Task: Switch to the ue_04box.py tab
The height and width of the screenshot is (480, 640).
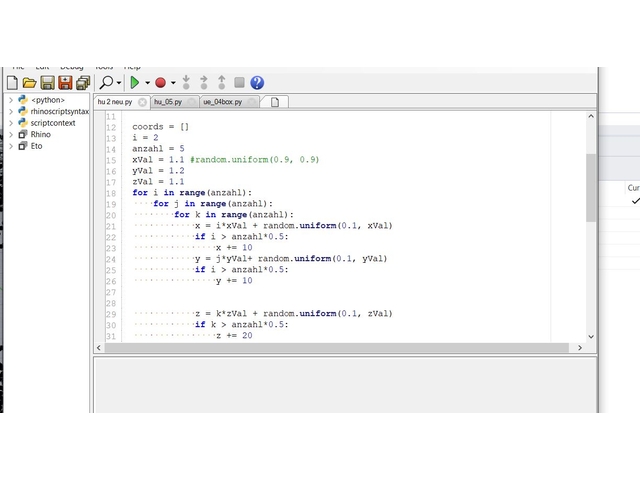Action: click(223, 102)
